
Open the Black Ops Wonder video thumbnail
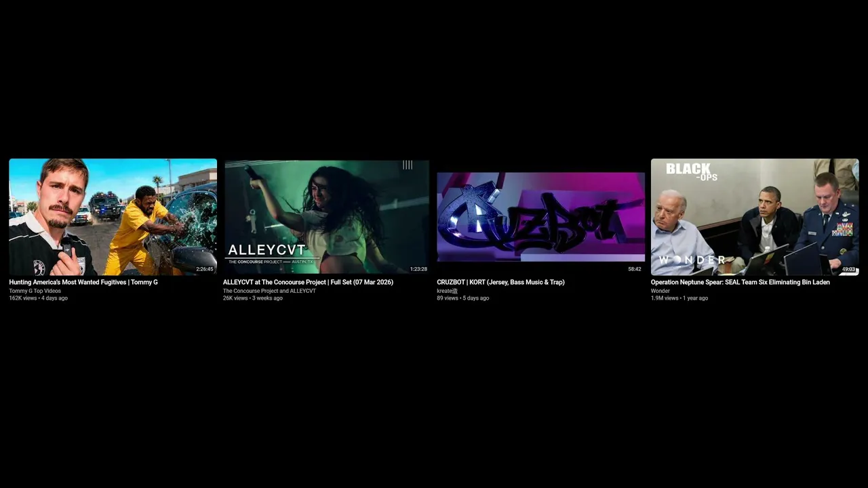[x=755, y=217]
